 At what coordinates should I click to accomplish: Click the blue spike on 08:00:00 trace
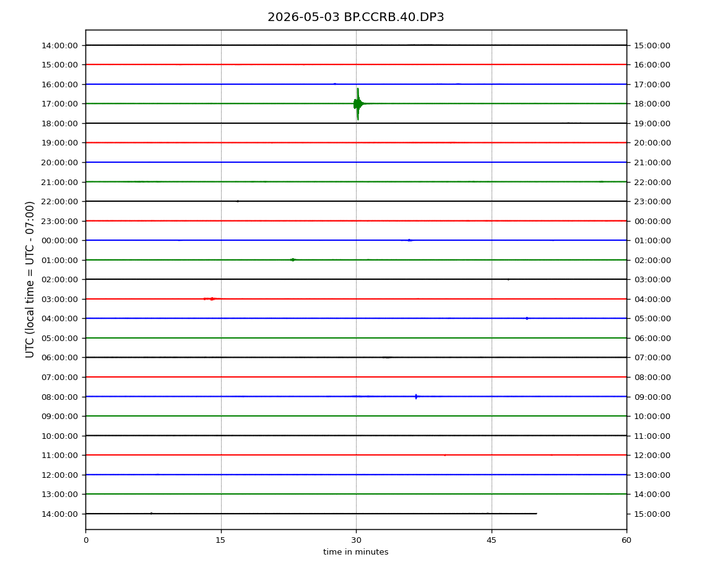pos(417,397)
